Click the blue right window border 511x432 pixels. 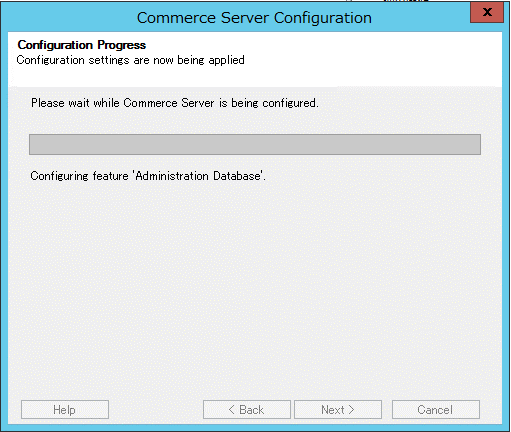click(506, 227)
